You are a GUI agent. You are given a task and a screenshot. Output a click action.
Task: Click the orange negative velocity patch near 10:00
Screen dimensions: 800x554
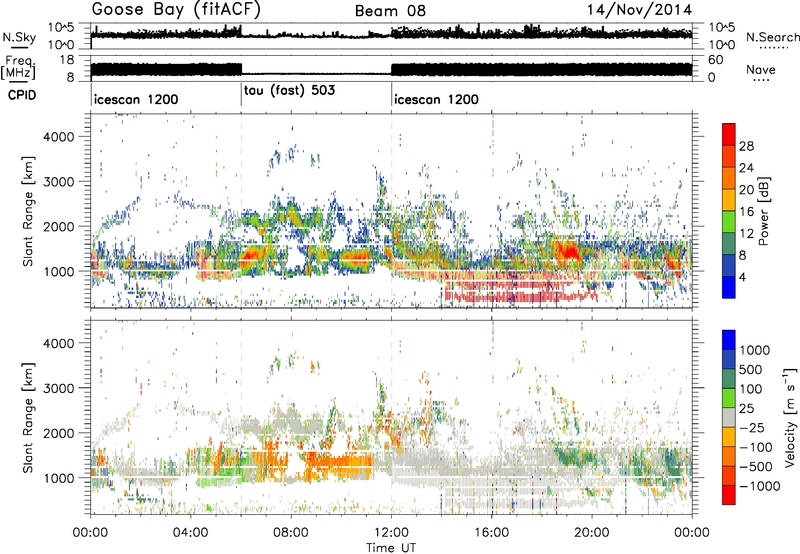(339, 463)
